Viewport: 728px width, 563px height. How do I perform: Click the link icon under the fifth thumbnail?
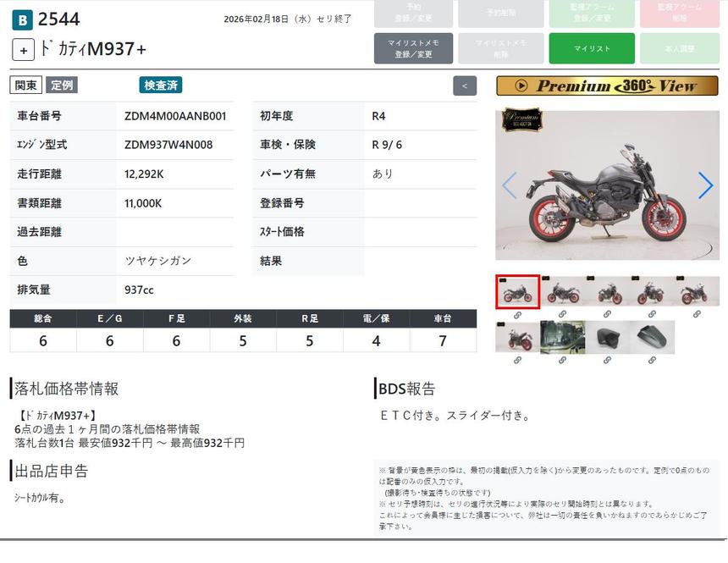pos(697,314)
